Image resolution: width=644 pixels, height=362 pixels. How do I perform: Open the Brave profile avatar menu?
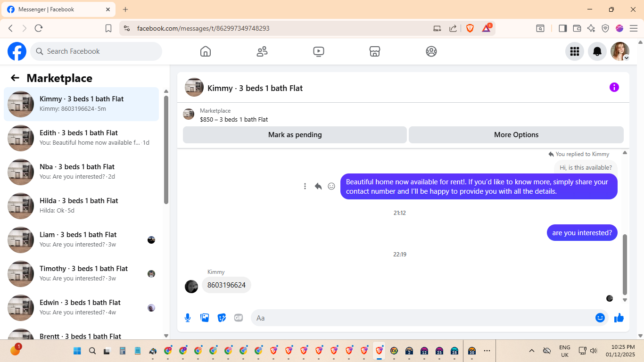click(619, 28)
